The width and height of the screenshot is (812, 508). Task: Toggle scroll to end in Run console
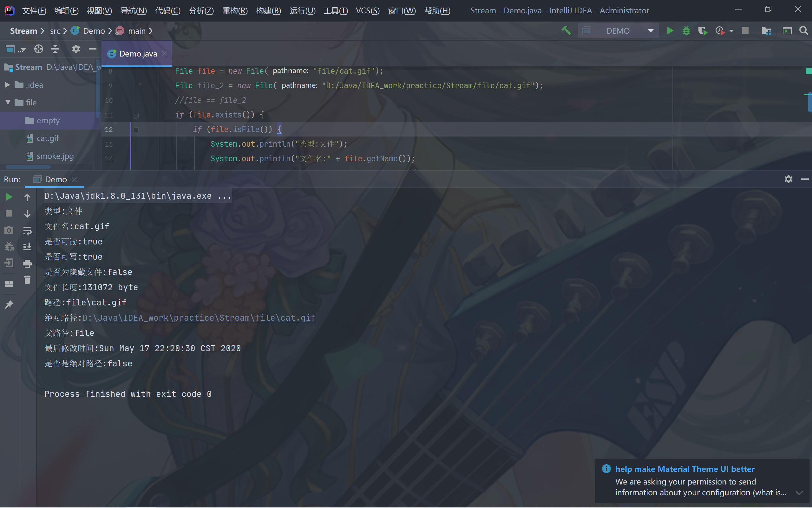(27, 247)
